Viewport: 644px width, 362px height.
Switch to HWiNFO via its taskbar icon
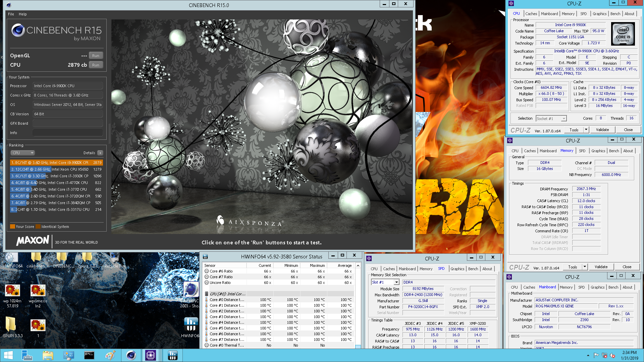[172, 355]
